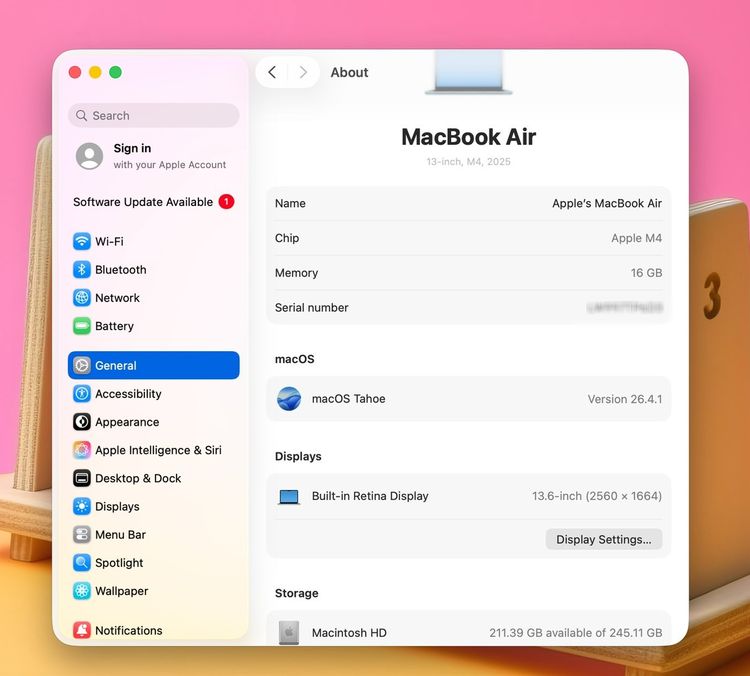Click the Spotlight magnifier icon
750x676 pixels.
pos(82,563)
